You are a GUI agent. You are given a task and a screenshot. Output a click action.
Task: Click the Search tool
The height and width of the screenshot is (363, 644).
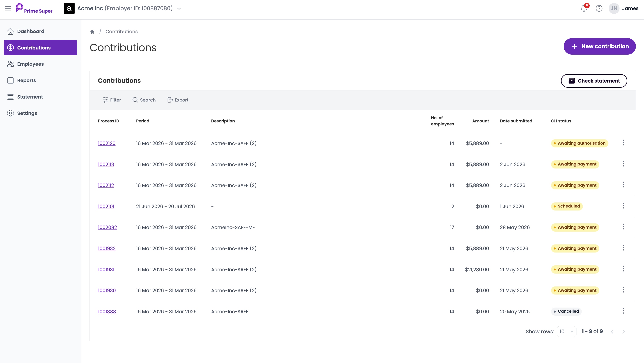[144, 100]
